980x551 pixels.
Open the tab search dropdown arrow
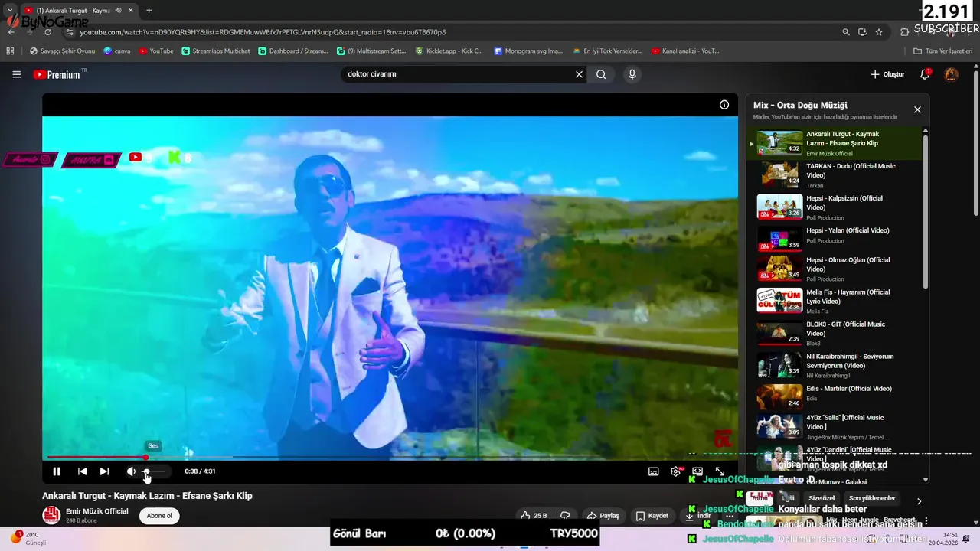[9, 11]
